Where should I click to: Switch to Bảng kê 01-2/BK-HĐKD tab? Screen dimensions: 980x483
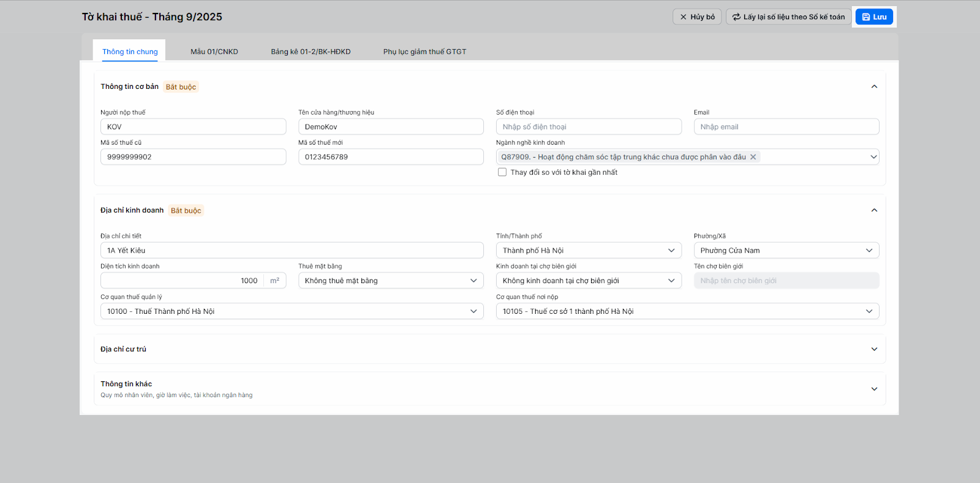pyautogui.click(x=311, y=51)
